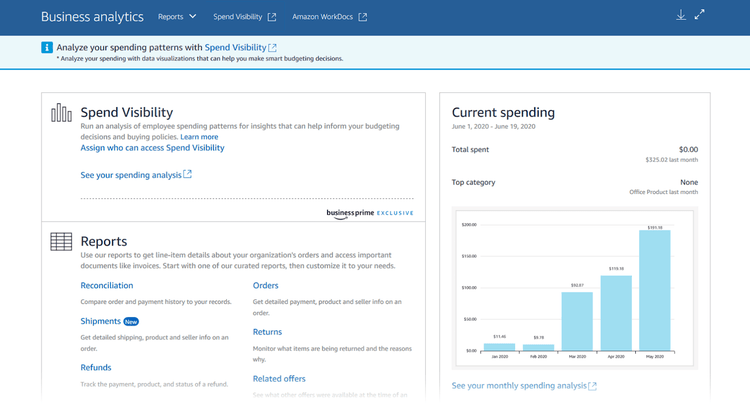Click the Feb 2020 bar in chart
This screenshot has height=404, width=750.
click(x=539, y=348)
